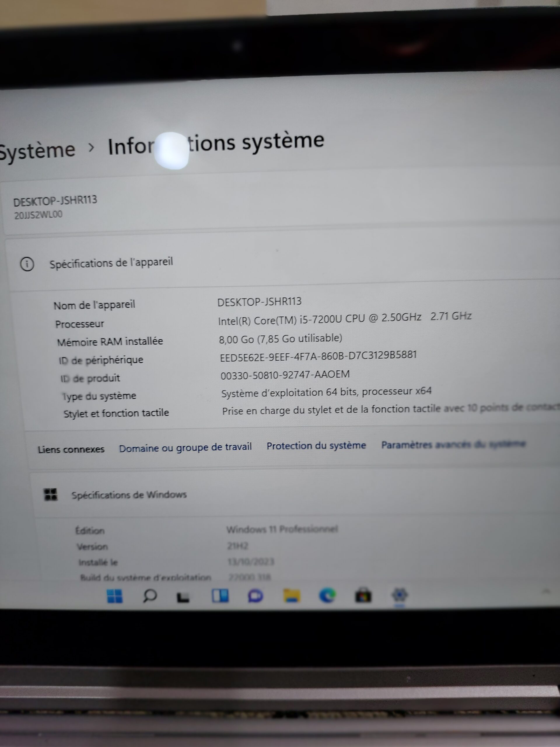Select model number 20JJS2WL00
This screenshot has height=747, width=560.
[38, 215]
